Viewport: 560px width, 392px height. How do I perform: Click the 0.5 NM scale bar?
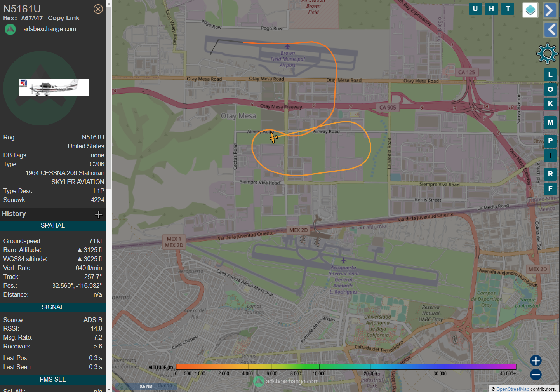click(x=146, y=386)
